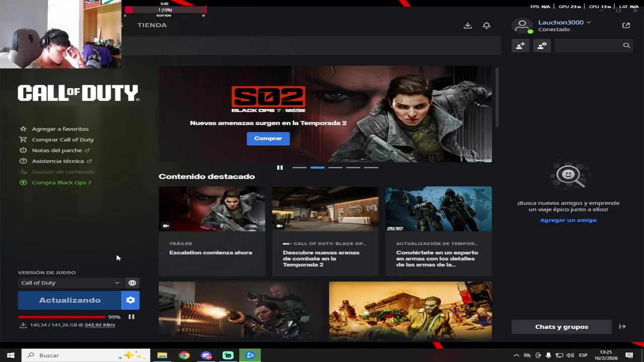Open the Windows Start menu
The image size is (644, 362).
[11, 355]
